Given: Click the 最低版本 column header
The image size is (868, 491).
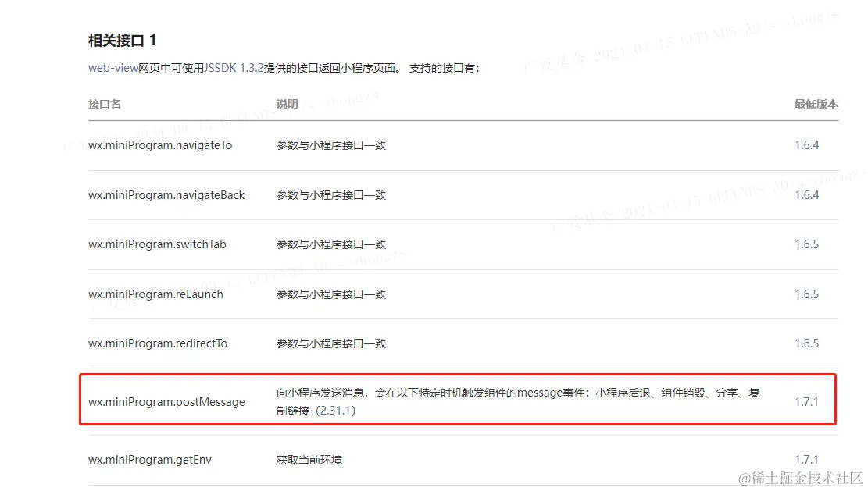Looking at the screenshot, I should 815,103.
